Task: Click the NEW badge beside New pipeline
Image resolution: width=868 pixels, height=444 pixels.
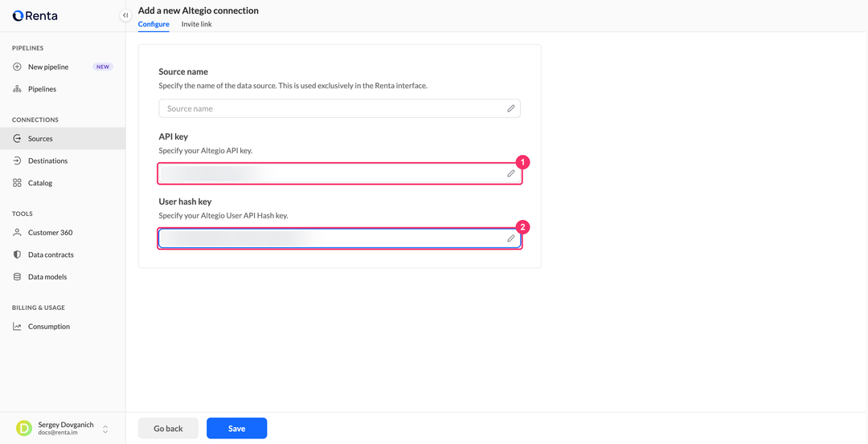Action: [103, 67]
